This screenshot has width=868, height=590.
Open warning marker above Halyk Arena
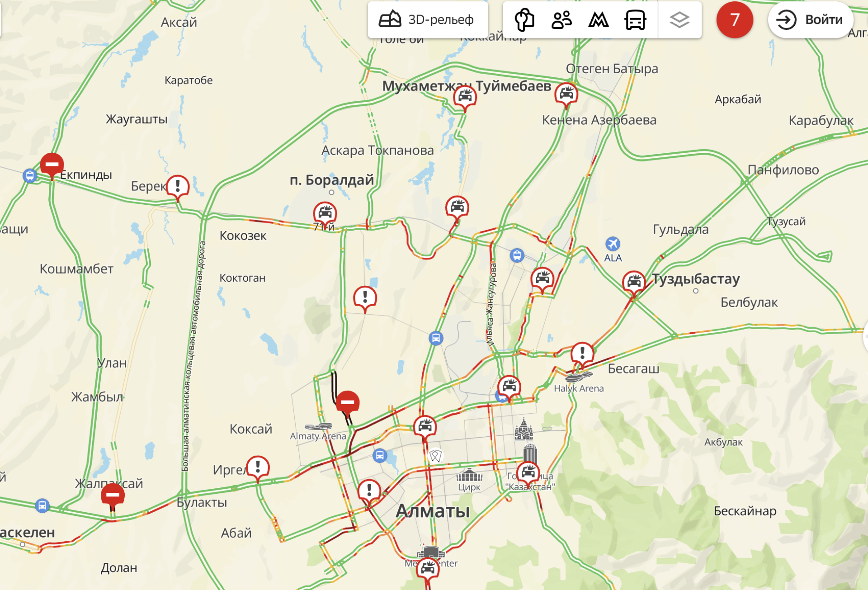pyautogui.click(x=582, y=353)
